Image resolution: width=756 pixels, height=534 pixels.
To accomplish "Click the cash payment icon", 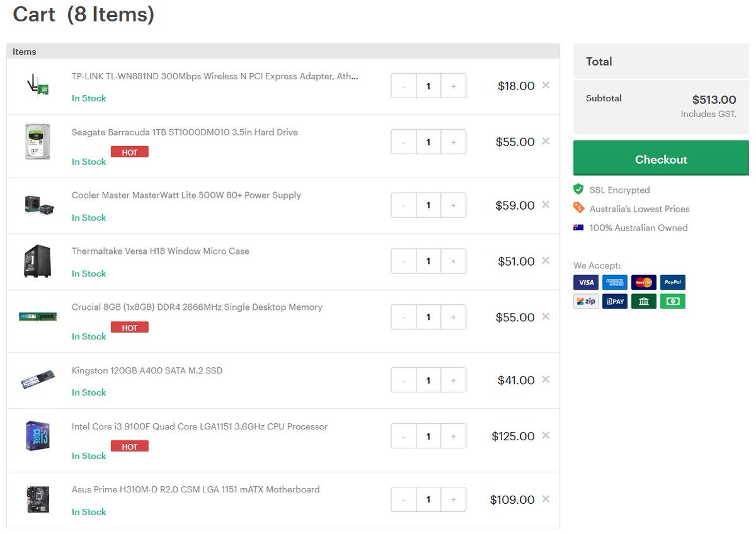I will pos(673,301).
